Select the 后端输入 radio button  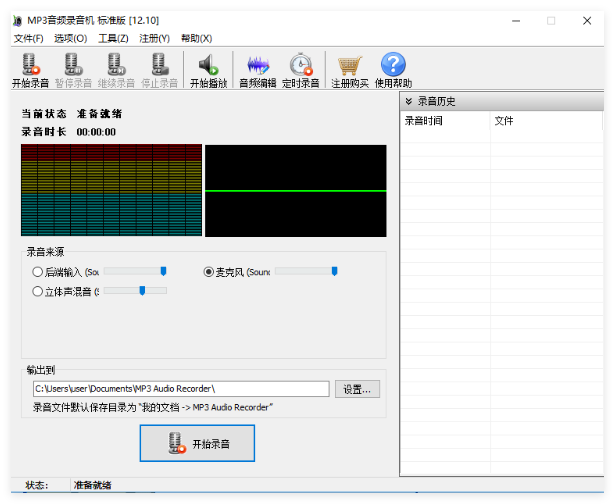pos(38,272)
